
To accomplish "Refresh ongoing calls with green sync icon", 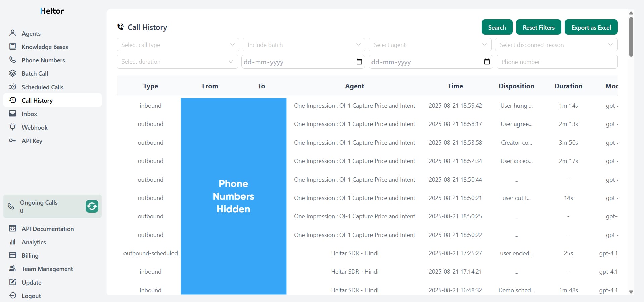I will click(92, 206).
